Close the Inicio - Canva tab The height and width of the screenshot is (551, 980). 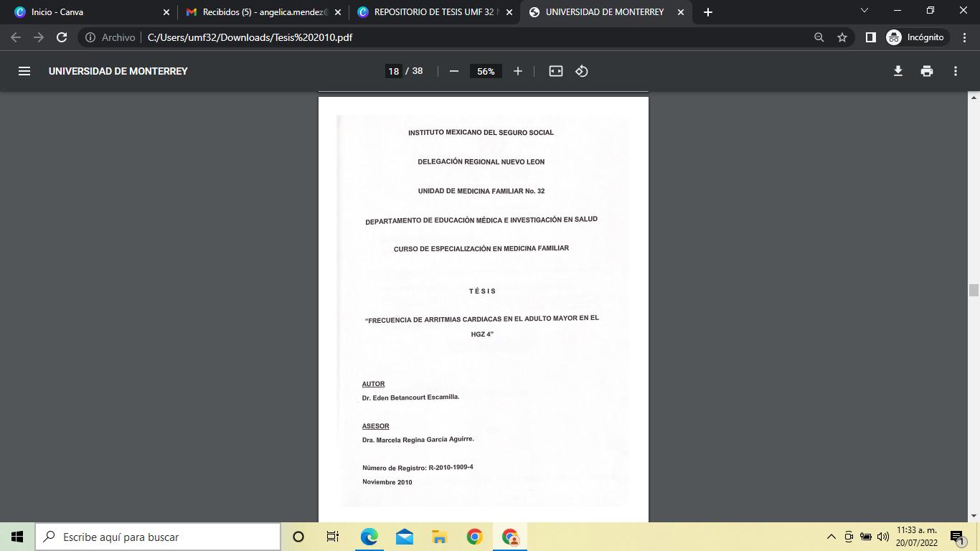166,12
